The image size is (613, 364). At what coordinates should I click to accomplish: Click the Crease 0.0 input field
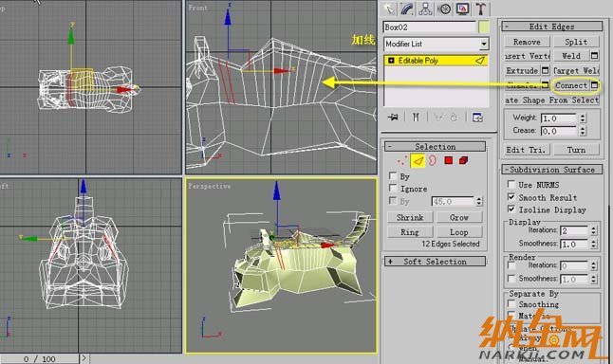558,131
